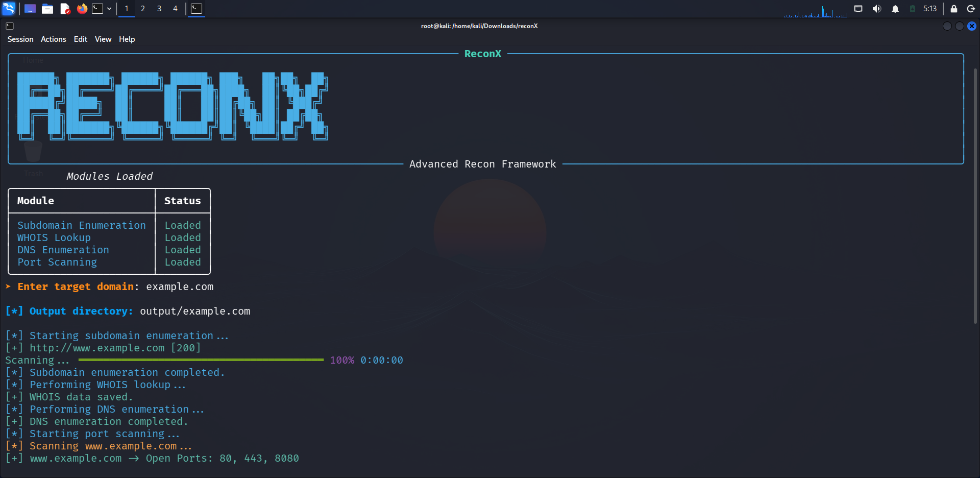
Task: Click 'Port Scanning' module row
Action: [x=57, y=262]
